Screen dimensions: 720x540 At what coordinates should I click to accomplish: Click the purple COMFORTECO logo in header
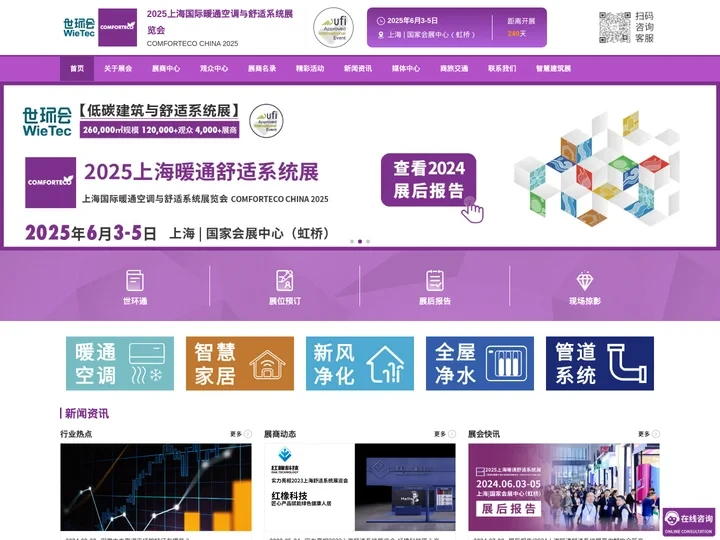118,27
